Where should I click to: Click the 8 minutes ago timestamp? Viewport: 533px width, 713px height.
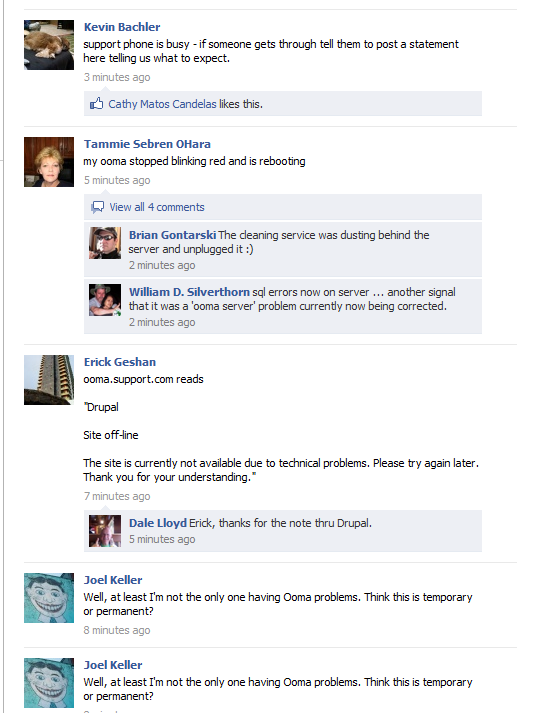tap(117, 630)
